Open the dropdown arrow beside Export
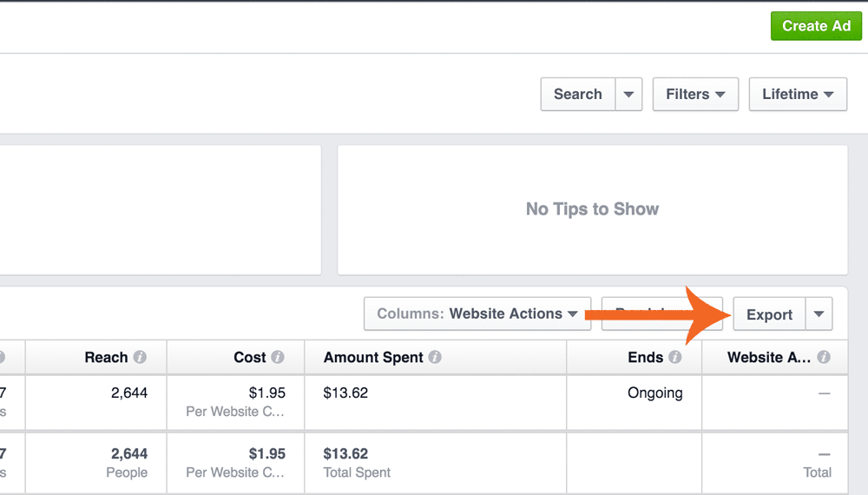 (819, 314)
